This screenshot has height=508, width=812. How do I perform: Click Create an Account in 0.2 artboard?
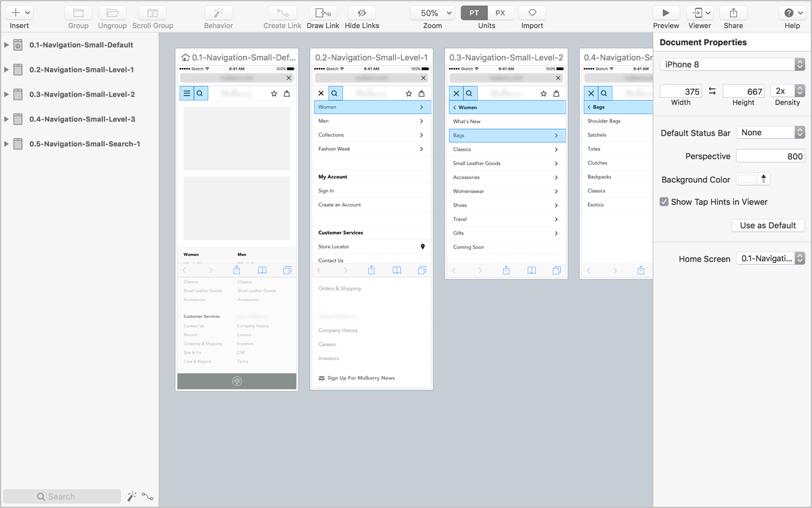click(339, 204)
